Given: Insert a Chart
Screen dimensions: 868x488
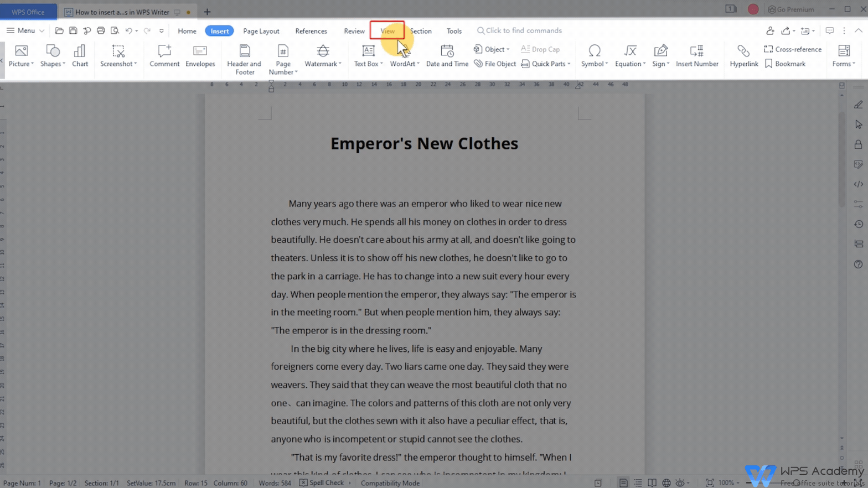Looking at the screenshot, I should point(80,56).
